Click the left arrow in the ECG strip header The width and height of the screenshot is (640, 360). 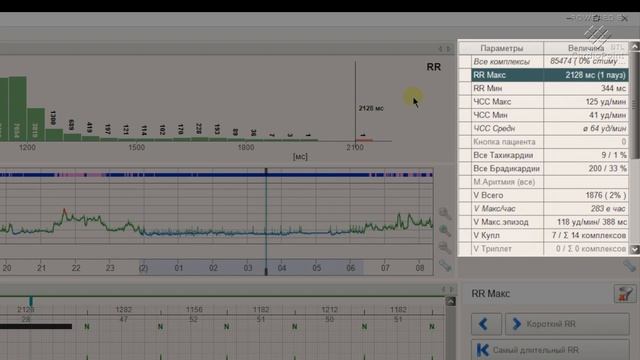point(443,289)
